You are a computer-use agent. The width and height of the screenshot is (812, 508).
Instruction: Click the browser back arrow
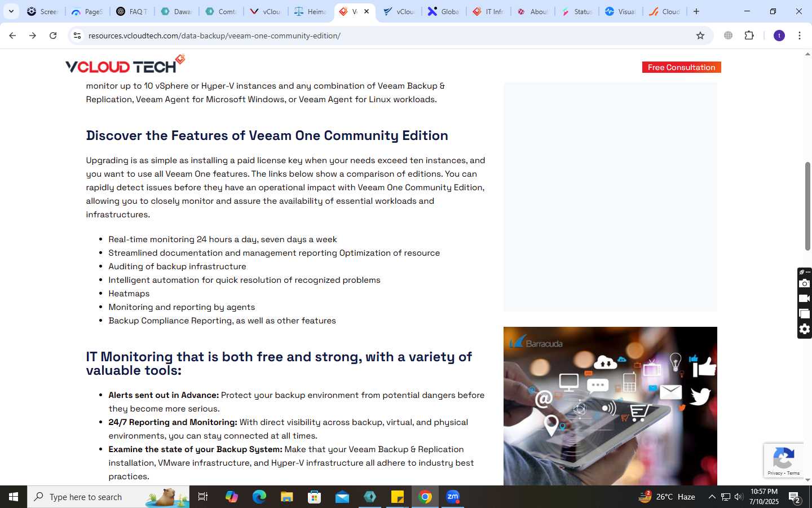tap(12, 36)
